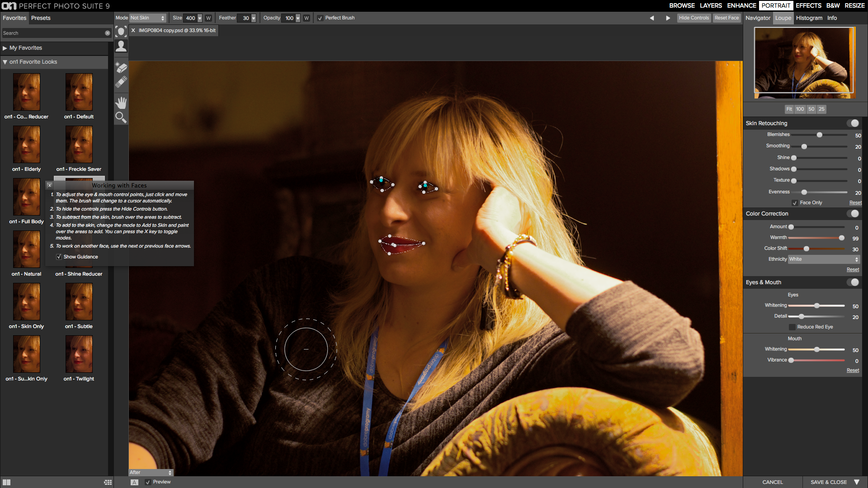
Task: Click SAVE & CLOSE button
Action: coord(828,482)
